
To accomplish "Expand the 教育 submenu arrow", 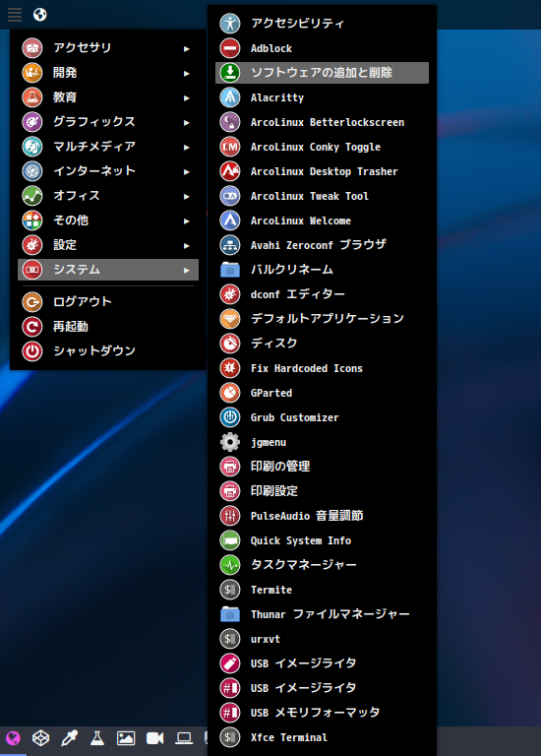I will (x=187, y=97).
